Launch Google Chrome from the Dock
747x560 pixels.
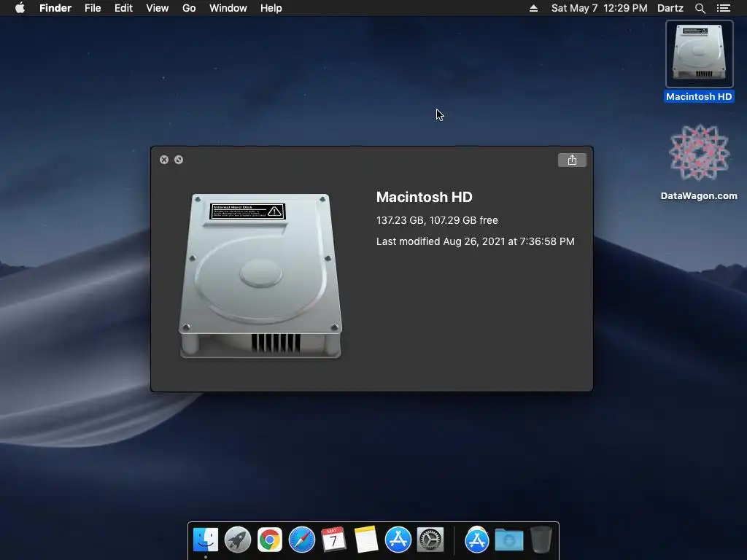[270, 540]
